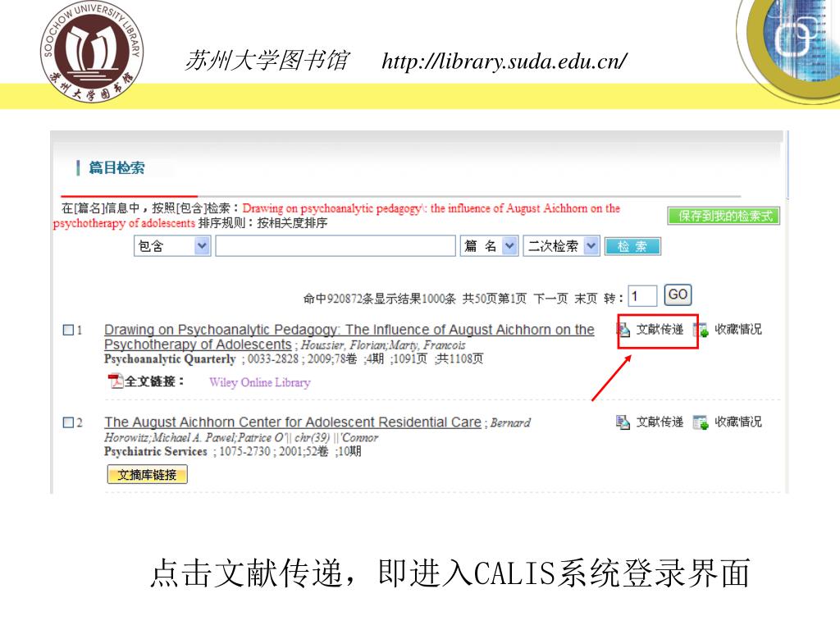Open the 篇名 search field dropdown
840x630 pixels.
click(489, 246)
